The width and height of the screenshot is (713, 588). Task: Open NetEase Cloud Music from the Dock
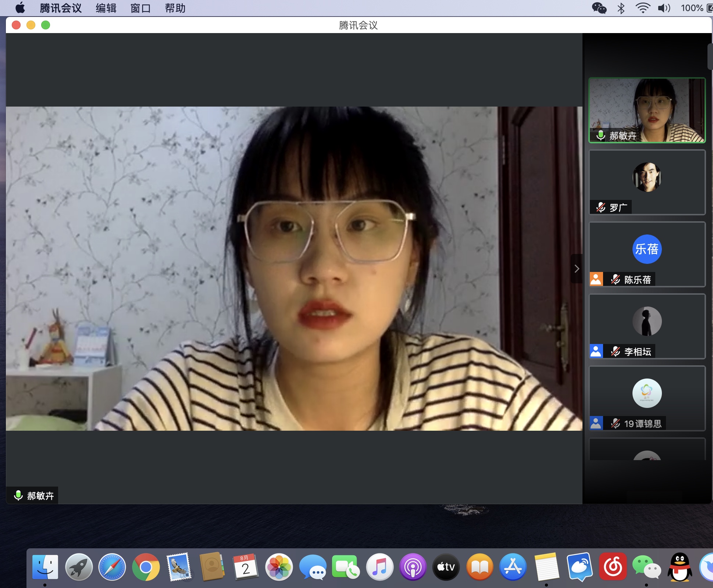613,567
